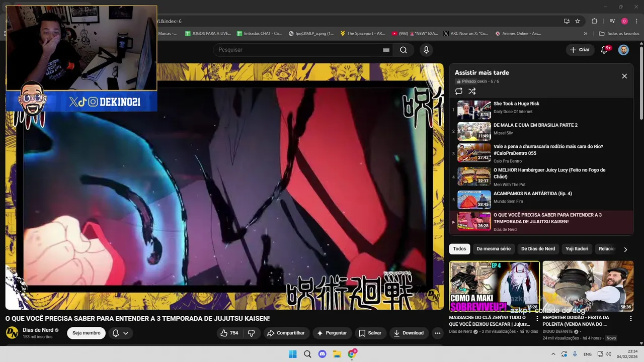Open Discord from the taskbar
Screen dimensions: 644x362
coord(323,354)
